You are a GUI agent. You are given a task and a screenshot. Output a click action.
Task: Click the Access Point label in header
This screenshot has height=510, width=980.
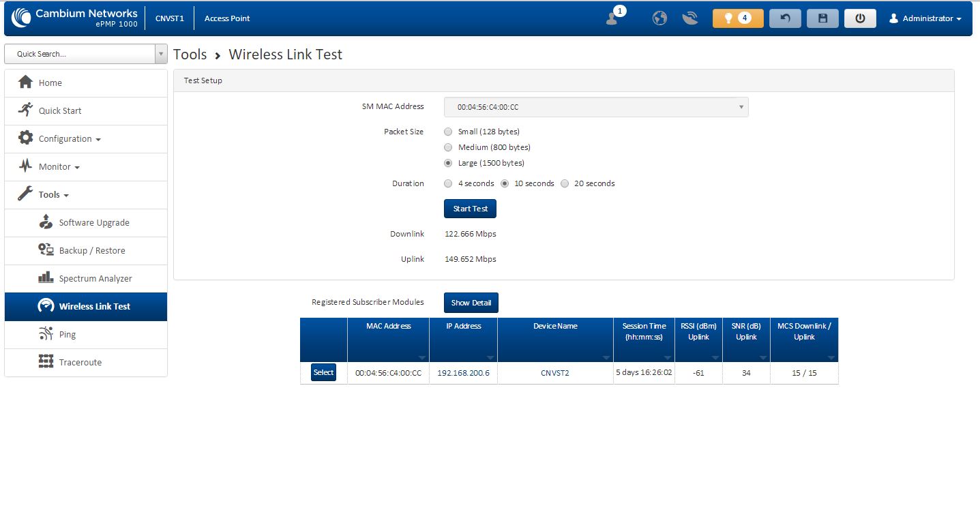click(227, 18)
